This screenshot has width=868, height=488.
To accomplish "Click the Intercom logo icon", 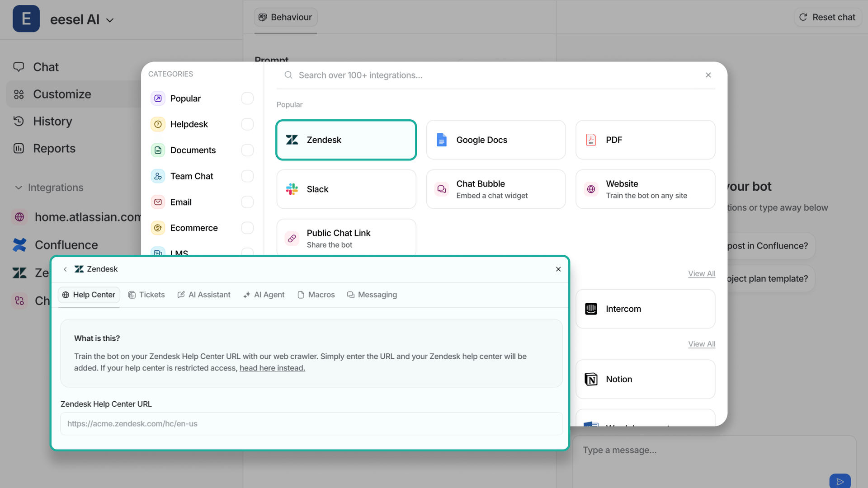I will (591, 309).
